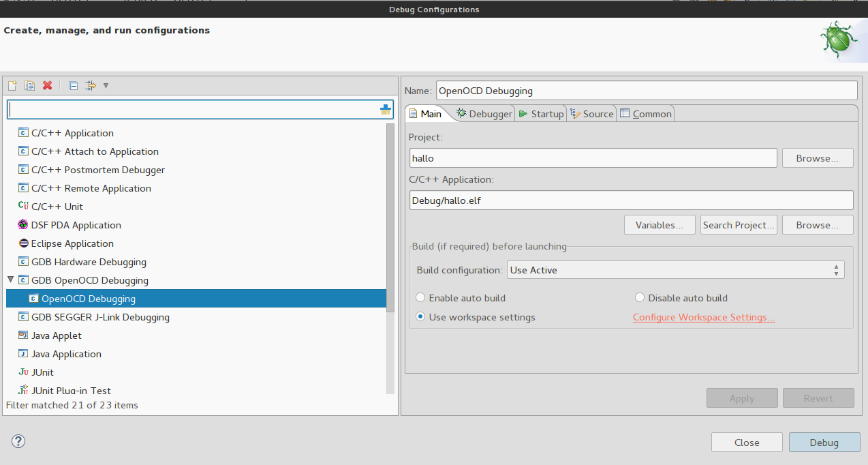Select the Java Application icon
The width and height of the screenshot is (868, 465).
(x=23, y=354)
